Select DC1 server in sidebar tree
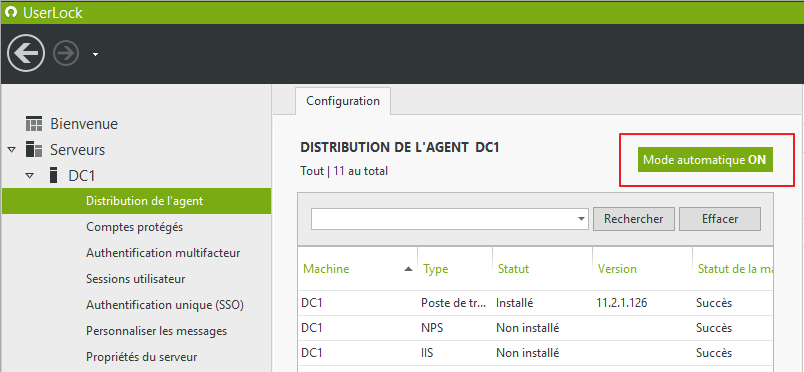Image resolution: width=804 pixels, height=372 pixels. (82, 176)
